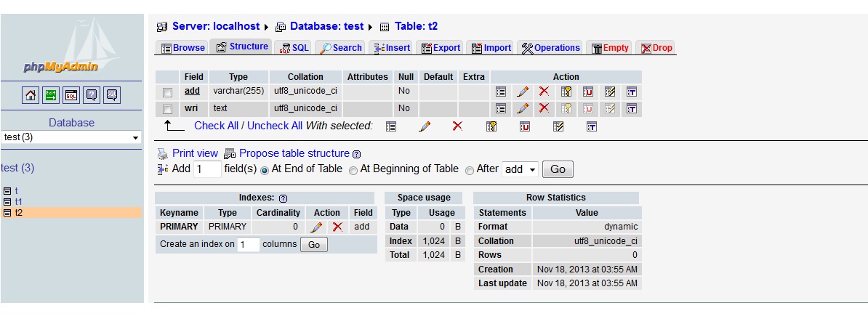Edit the PRIMARY index pencil icon

316,227
